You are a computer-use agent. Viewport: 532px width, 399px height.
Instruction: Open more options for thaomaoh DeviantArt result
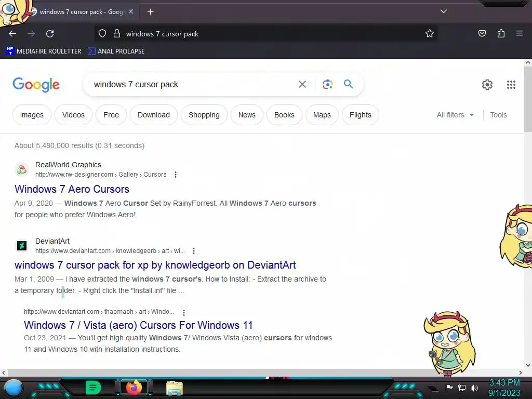(x=183, y=312)
